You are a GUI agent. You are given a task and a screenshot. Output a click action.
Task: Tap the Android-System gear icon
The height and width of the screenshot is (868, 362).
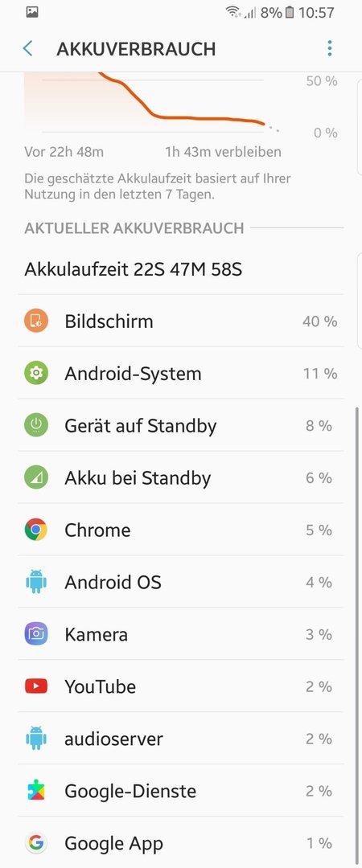click(x=36, y=373)
